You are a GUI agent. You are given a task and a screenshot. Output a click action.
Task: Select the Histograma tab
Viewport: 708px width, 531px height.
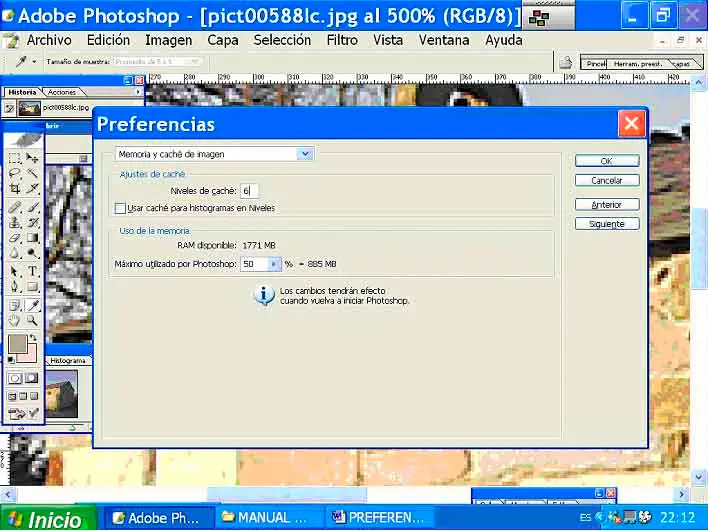point(68,361)
